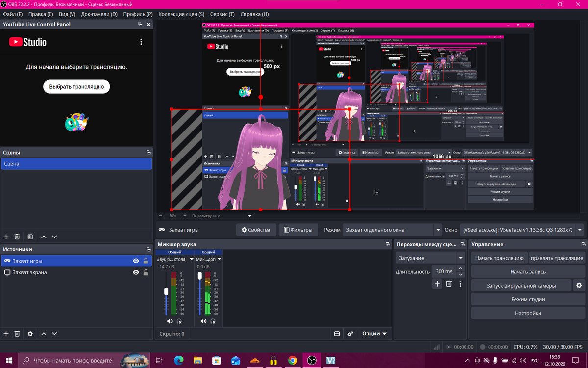Add a new scene in Сцены panel
The height and width of the screenshot is (368, 588).
6,237
